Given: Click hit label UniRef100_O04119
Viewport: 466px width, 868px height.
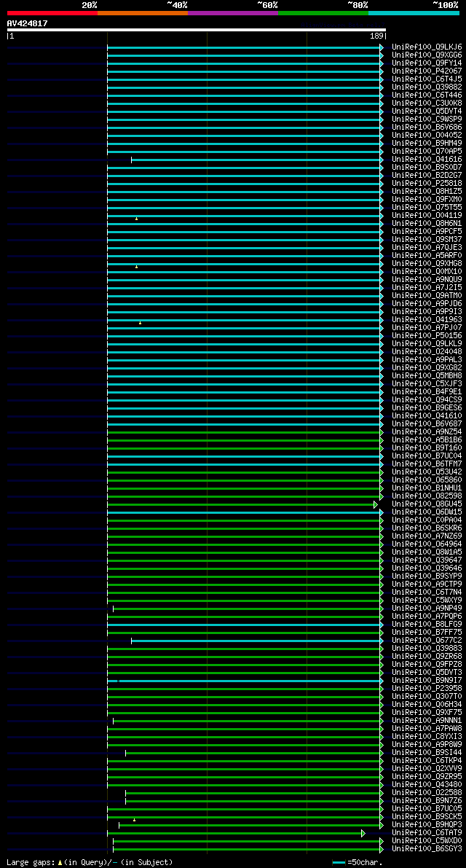Looking at the screenshot, I should click(x=427, y=215).
